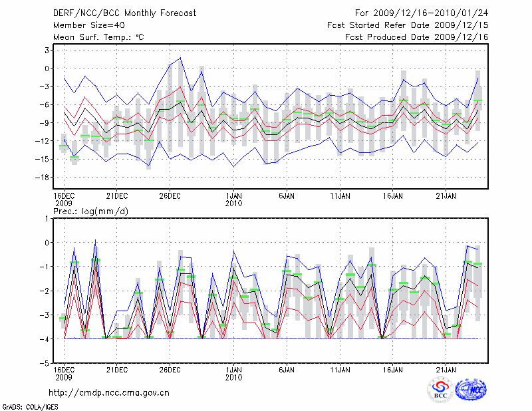The height and width of the screenshot is (411, 532).
Task: Click the BCC logo icon
Action: [440, 390]
